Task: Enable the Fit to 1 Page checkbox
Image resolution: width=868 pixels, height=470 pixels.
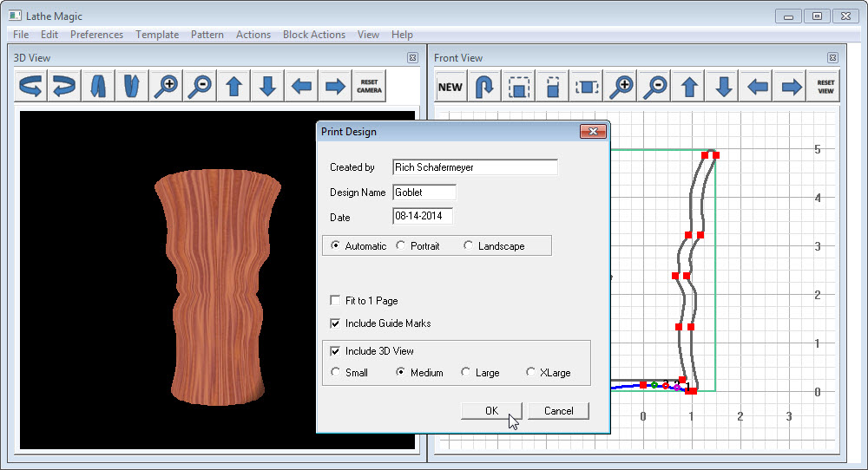Action: tap(335, 301)
